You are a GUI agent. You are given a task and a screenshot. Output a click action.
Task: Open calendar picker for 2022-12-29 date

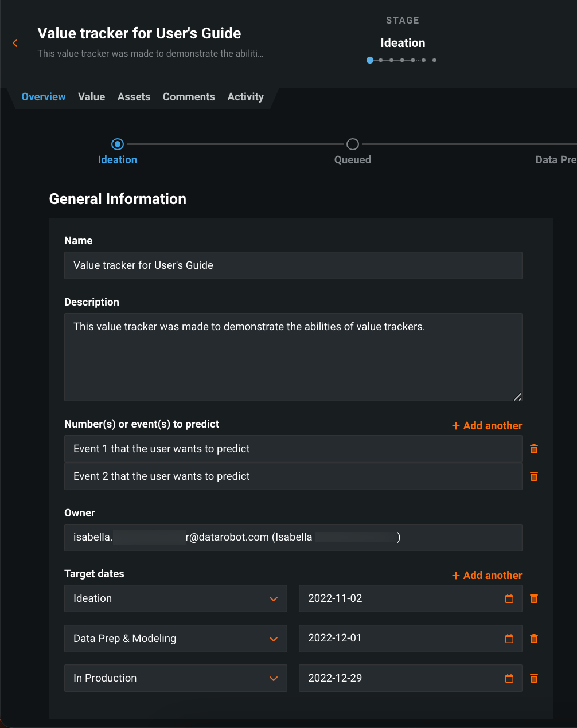[509, 678]
